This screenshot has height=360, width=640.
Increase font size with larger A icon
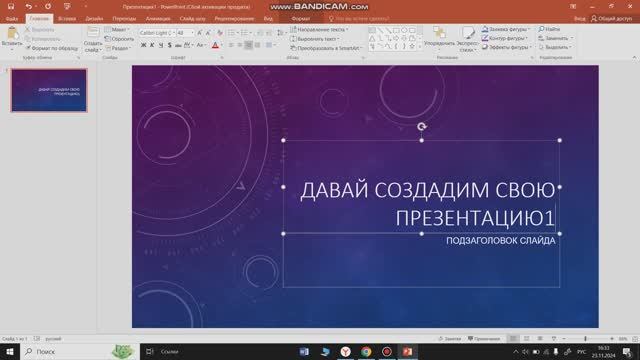(200, 33)
